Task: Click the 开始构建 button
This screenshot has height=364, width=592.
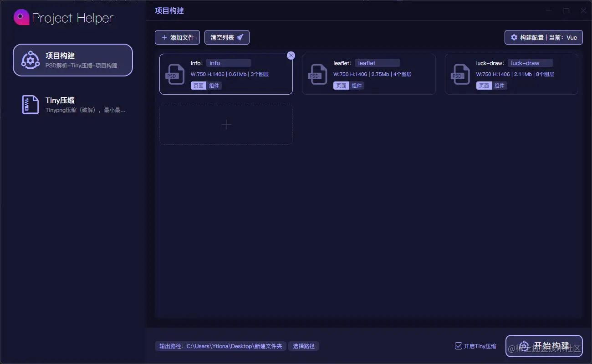Action: 544,346
